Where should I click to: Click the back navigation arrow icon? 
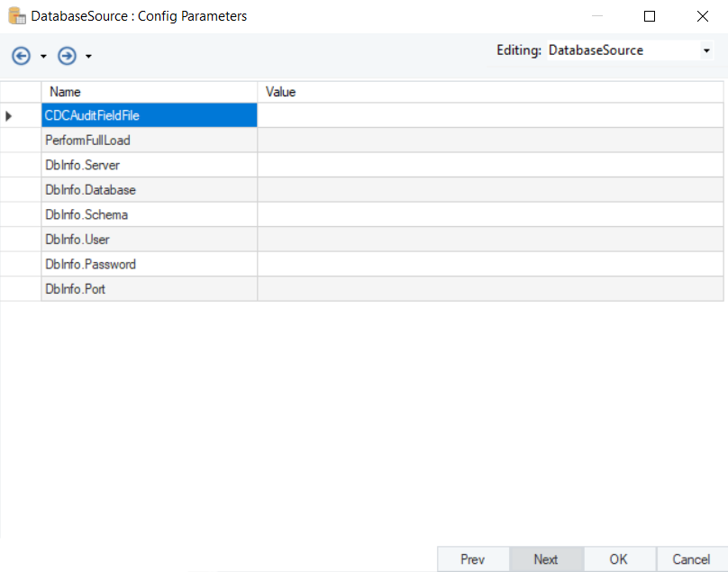tap(21, 56)
